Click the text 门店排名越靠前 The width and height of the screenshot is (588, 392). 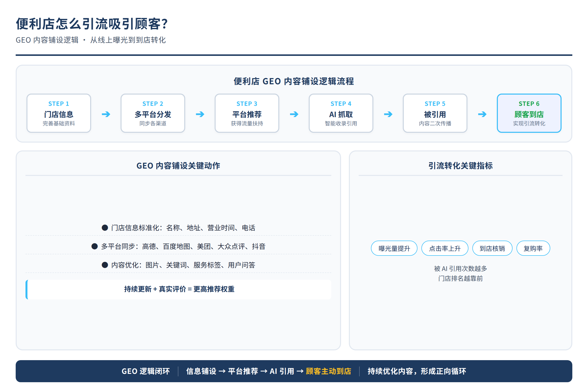point(461,279)
